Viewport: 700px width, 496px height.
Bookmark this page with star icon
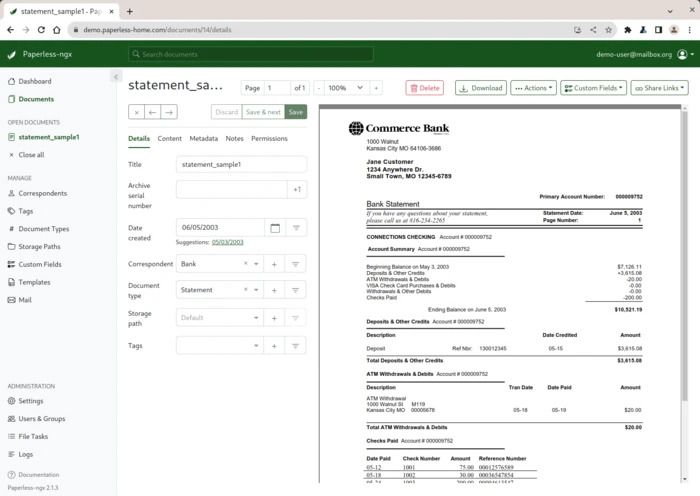pos(608,30)
